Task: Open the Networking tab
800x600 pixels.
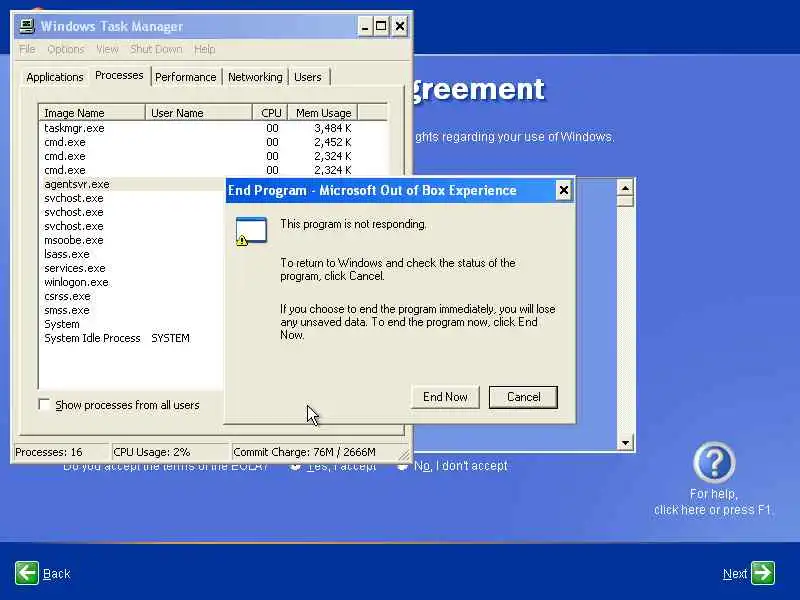Action: (255, 77)
